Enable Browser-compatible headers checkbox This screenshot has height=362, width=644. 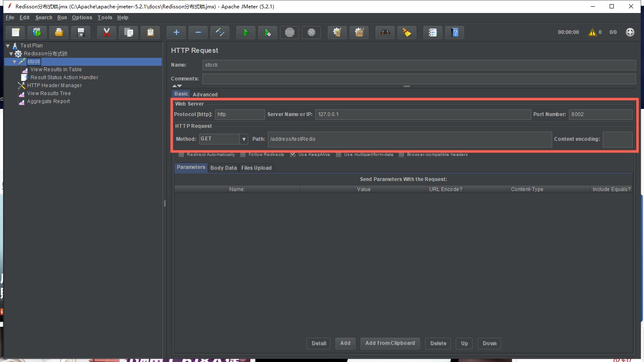pos(401,155)
